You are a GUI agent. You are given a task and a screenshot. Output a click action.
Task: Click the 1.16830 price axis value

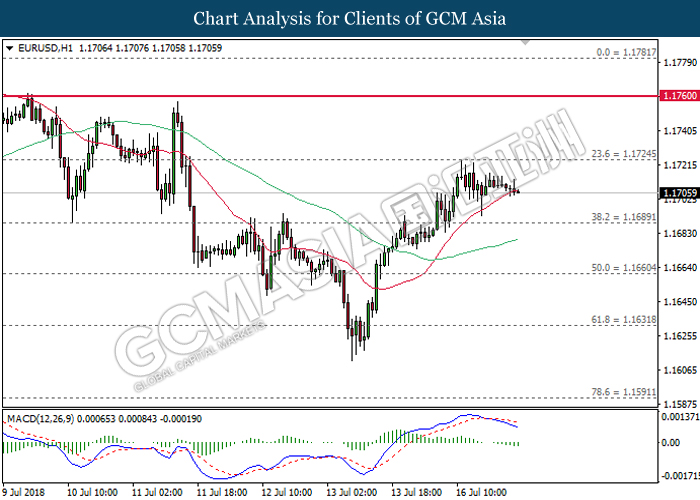tap(680, 233)
